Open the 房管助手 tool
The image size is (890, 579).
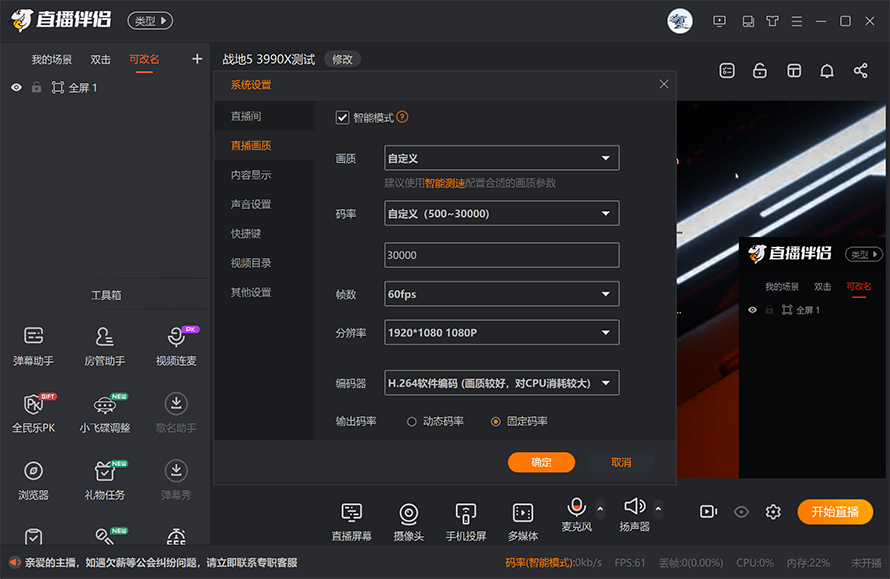coord(104,346)
